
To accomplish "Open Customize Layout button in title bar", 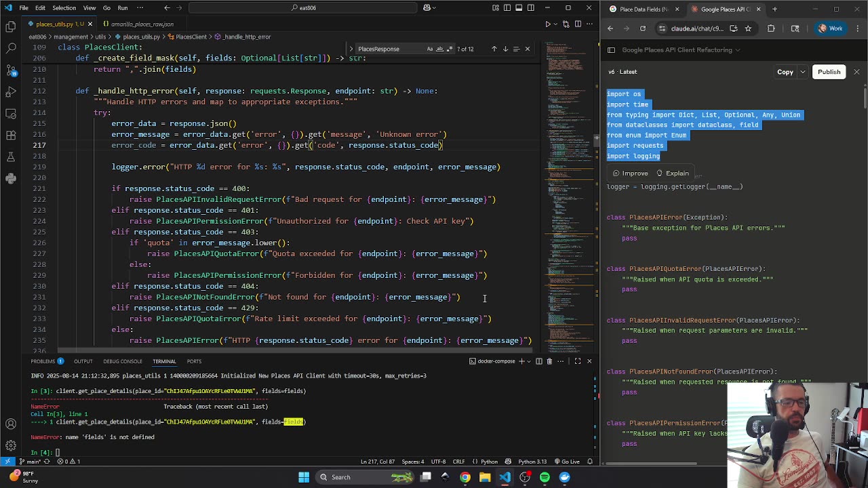I will pos(496,7).
